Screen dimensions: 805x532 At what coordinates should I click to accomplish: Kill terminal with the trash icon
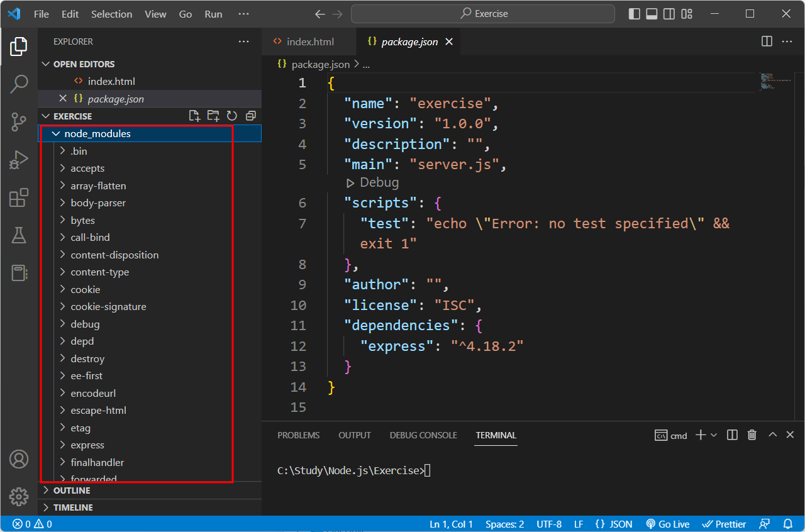coord(752,435)
